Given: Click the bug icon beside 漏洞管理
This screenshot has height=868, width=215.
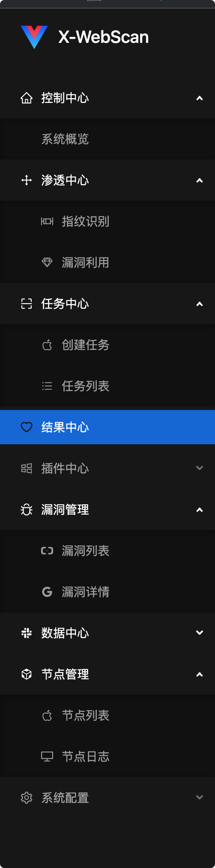Looking at the screenshot, I should 27,509.
